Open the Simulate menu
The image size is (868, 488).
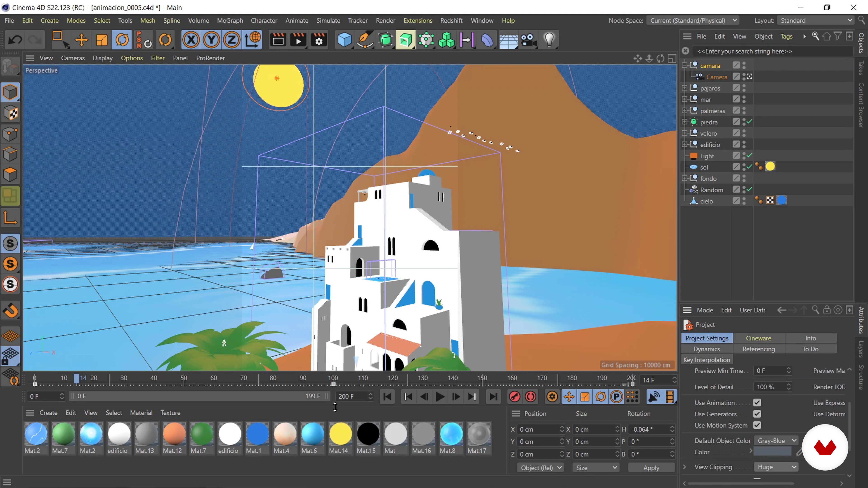click(328, 21)
